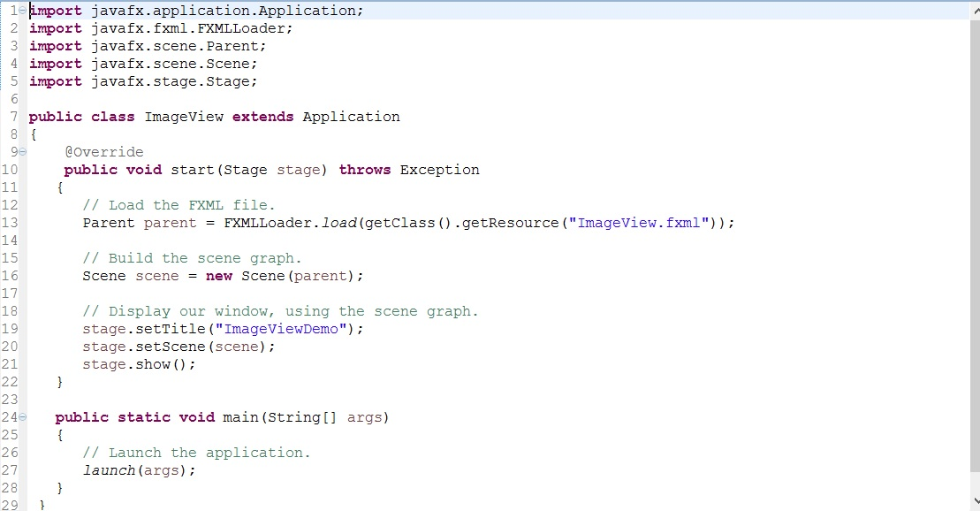Click the vertical scrollbar thumb
980x511 pixels.
[975, 247]
